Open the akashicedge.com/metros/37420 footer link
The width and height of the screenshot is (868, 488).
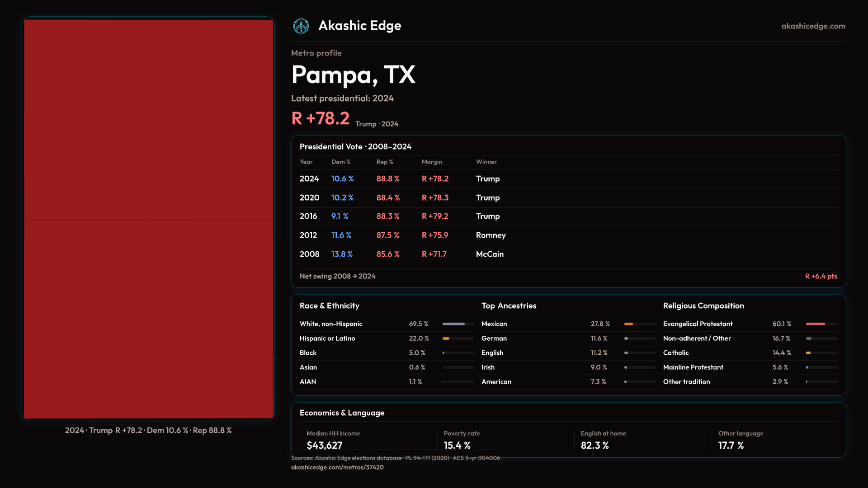click(x=337, y=467)
